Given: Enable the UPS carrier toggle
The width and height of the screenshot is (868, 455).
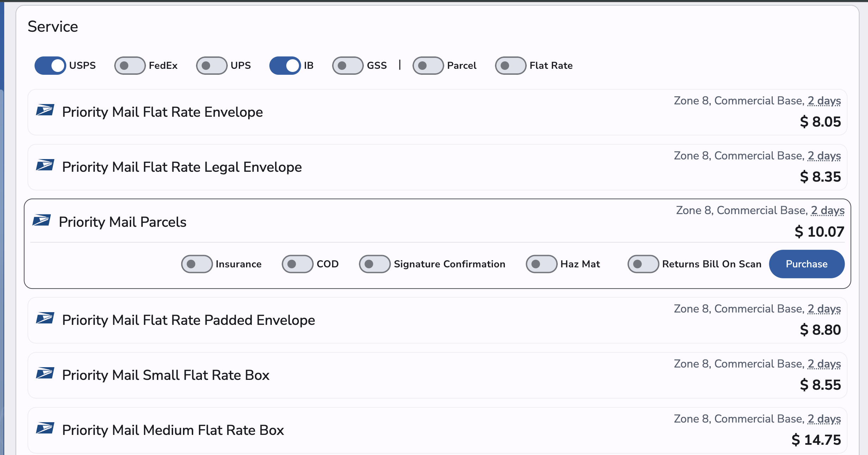Looking at the screenshot, I should click(x=212, y=65).
